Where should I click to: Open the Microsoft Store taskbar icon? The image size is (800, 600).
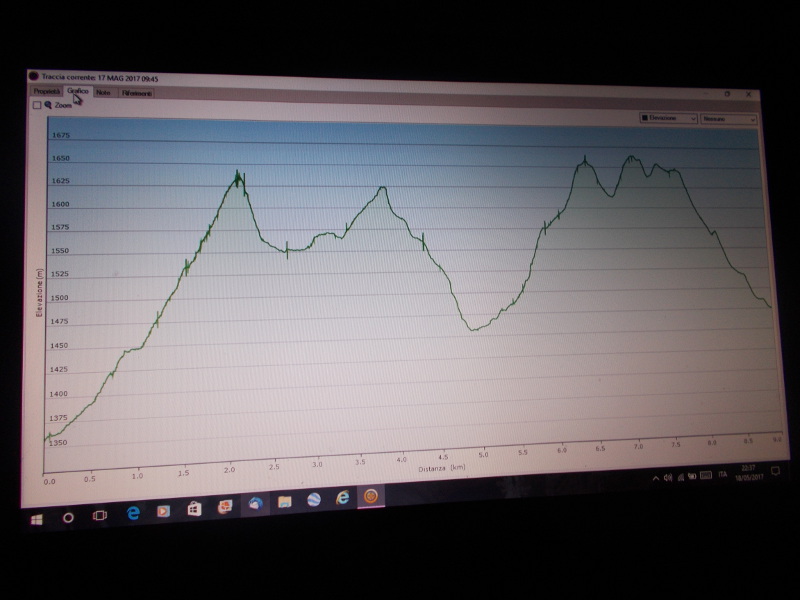(194, 509)
